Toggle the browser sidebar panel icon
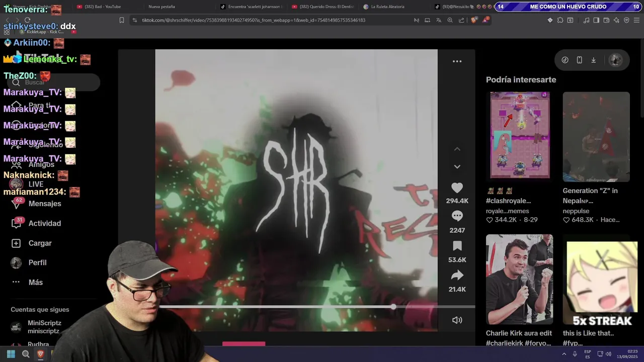This screenshot has height=362, width=644. [x=596, y=20]
